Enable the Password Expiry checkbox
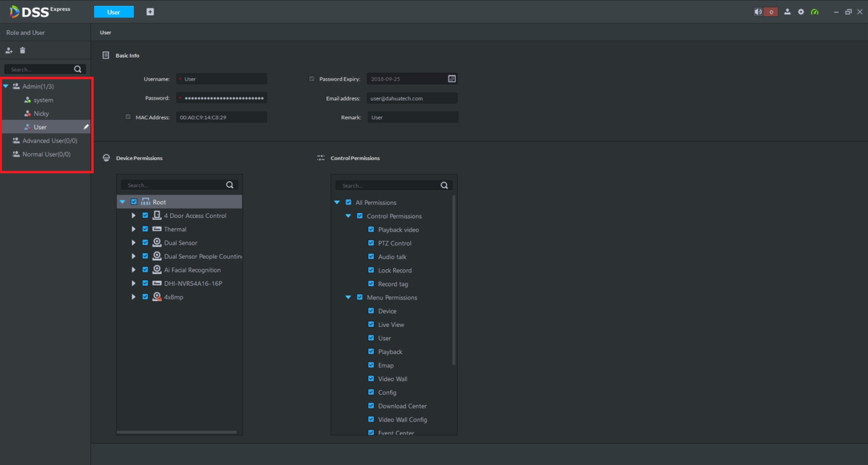The width and height of the screenshot is (868, 465). 312,79
